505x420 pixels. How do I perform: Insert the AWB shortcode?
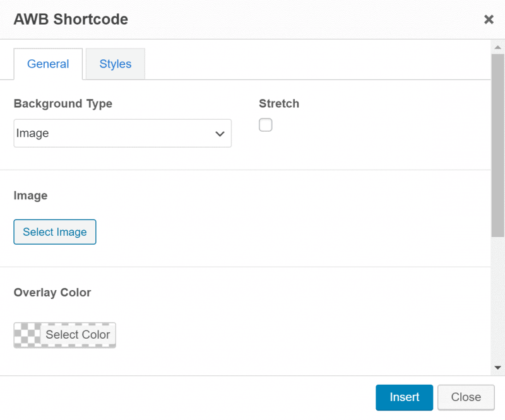click(x=404, y=397)
